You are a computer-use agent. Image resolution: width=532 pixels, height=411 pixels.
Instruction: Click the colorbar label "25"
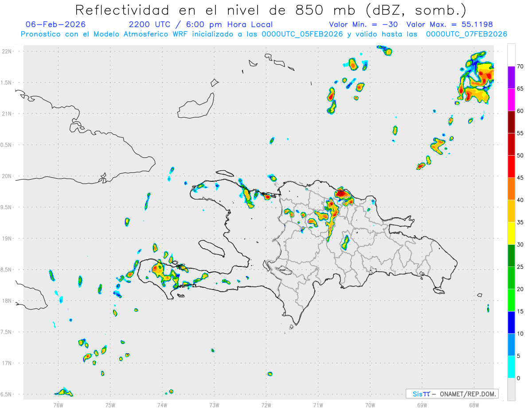pos(520,267)
